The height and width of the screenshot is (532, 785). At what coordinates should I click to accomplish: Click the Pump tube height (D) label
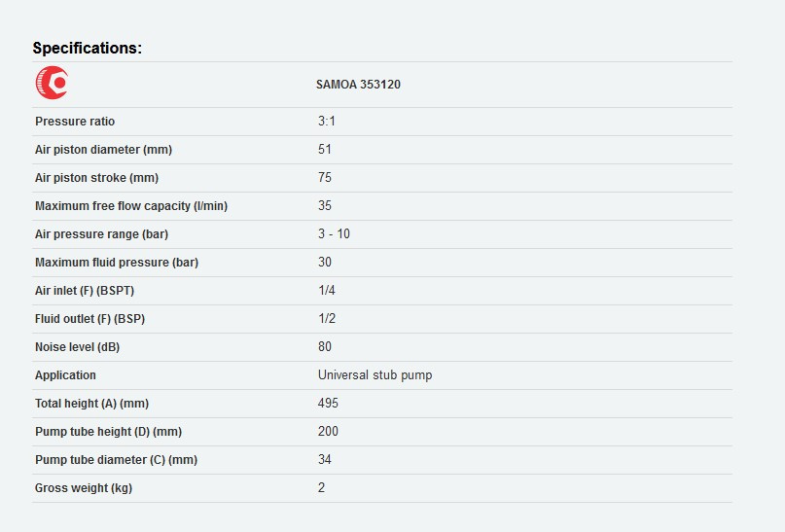(108, 432)
